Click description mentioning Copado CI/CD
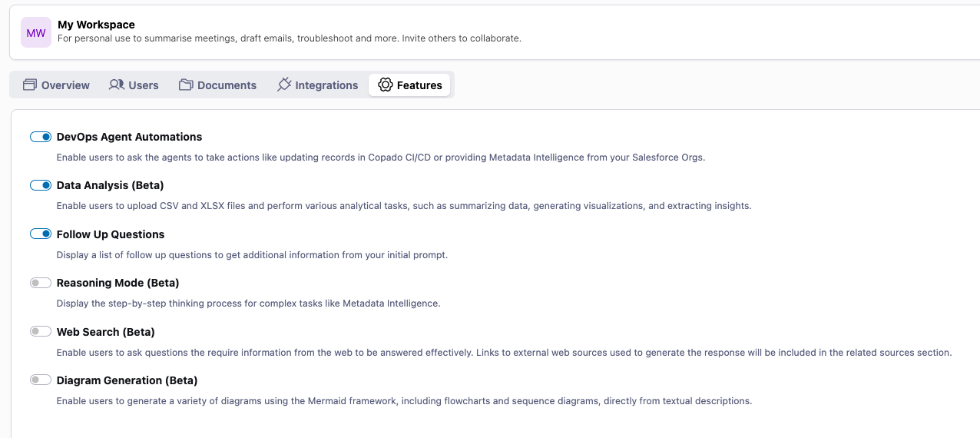This screenshot has width=980, height=438. (381, 157)
